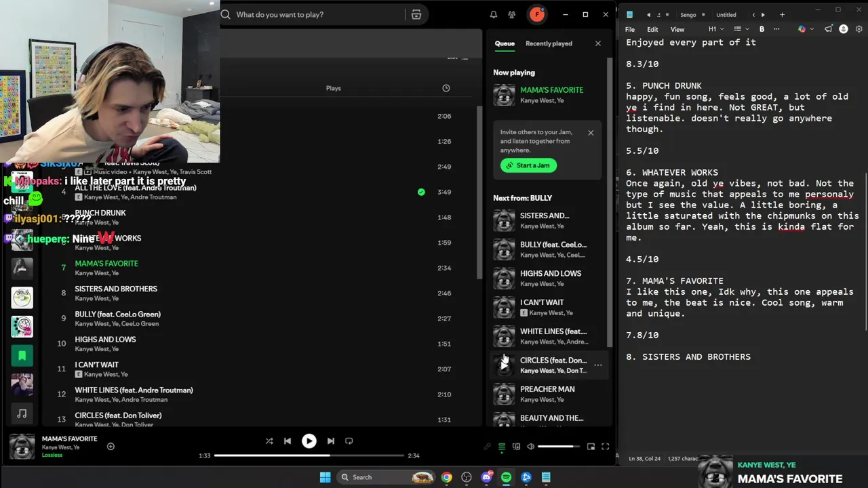
Task: Open the View menu in Notepad
Action: [x=677, y=29]
